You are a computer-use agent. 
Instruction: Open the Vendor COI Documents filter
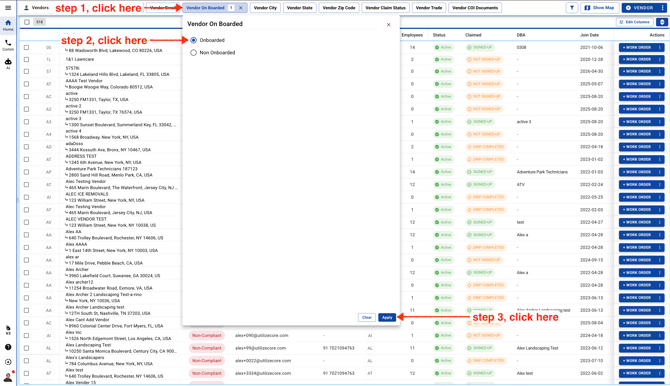pos(475,8)
